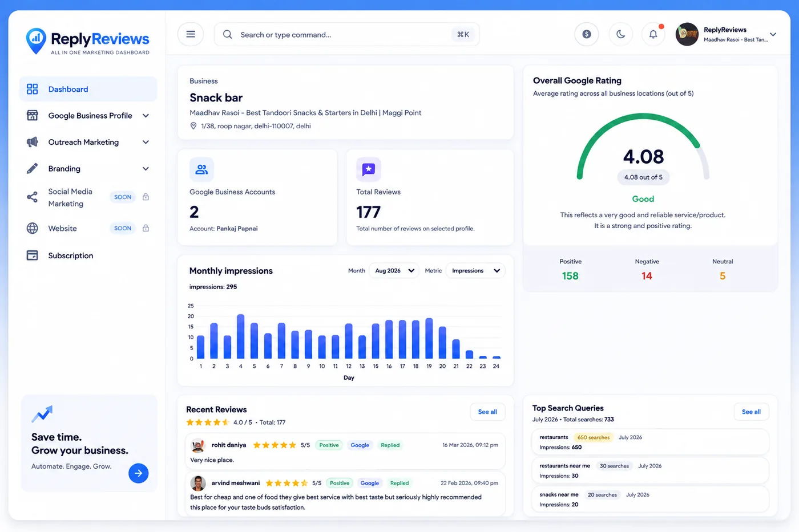This screenshot has height=532, width=799.
Task: Click the Positive tag on arvind meshwani's review
Action: 340,483
